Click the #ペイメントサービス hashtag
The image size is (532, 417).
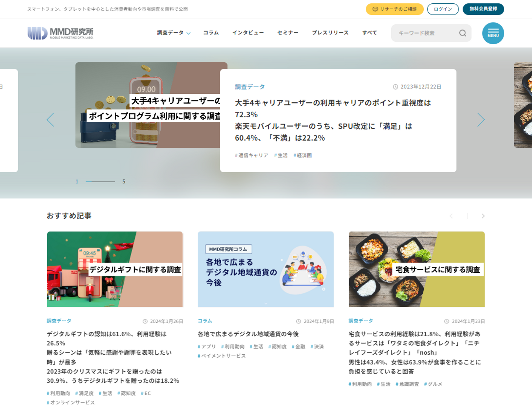(x=222, y=356)
